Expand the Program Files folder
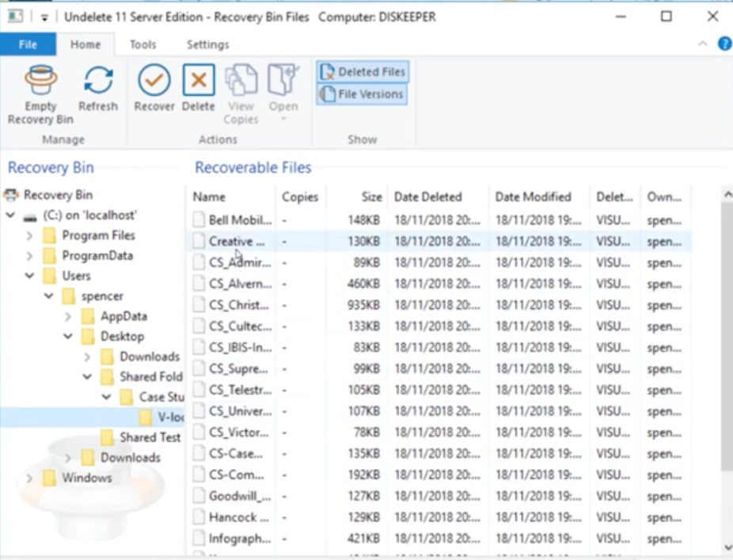 [x=29, y=236]
